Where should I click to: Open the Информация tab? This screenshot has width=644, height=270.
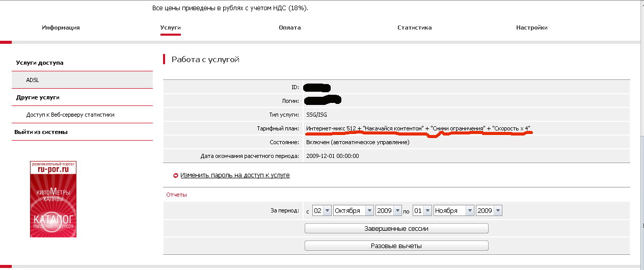(61, 28)
